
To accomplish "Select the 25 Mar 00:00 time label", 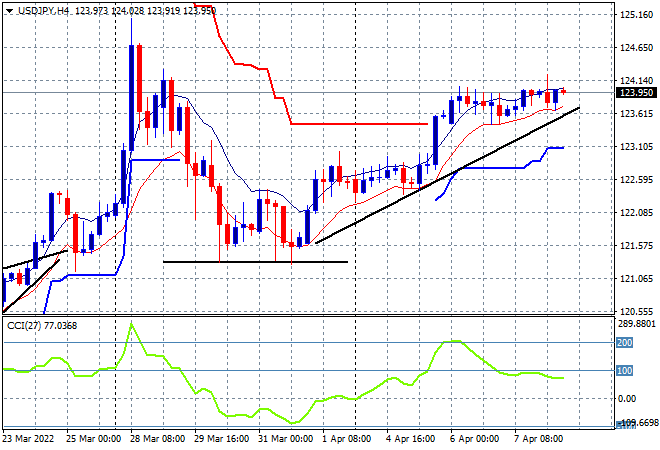I will (93, 439).
